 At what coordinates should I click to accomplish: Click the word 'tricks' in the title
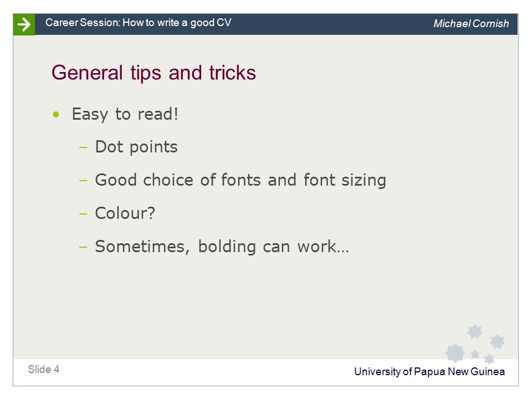click(232, 73)
